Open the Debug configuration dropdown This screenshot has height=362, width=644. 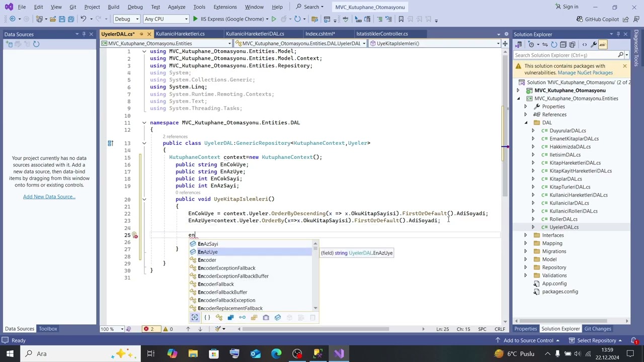tap(127, 19)
